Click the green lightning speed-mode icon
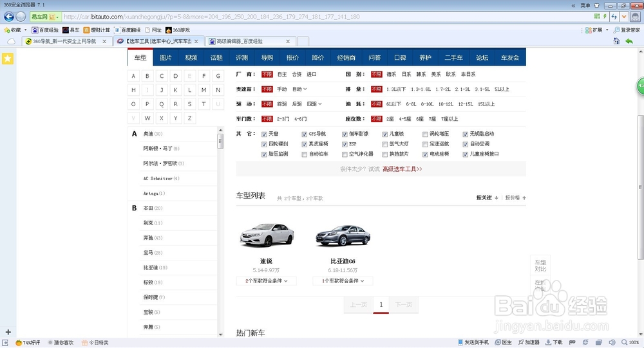 (x=605, y=17)
